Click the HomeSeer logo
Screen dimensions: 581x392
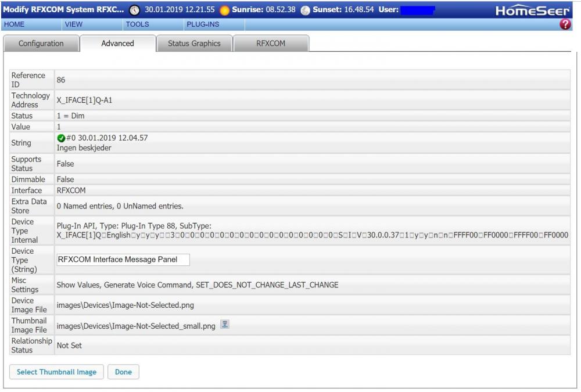[x=532, y=11]
